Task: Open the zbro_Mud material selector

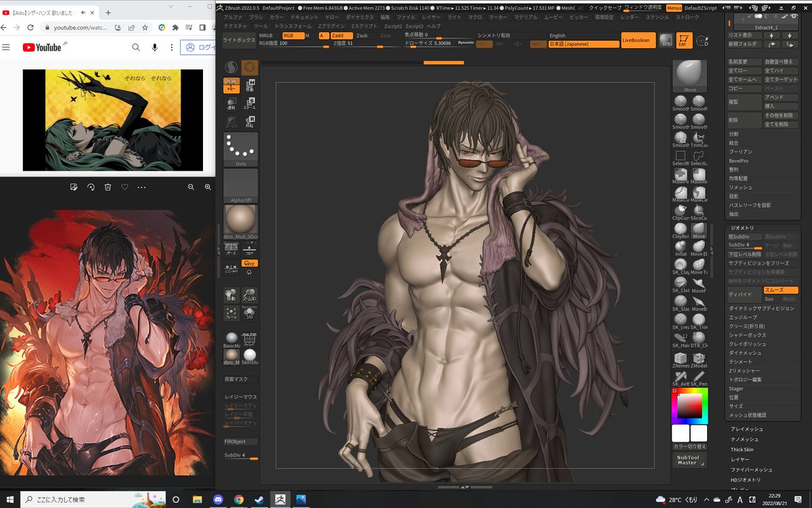Action: pyautogui.click(x=240, y=223)
